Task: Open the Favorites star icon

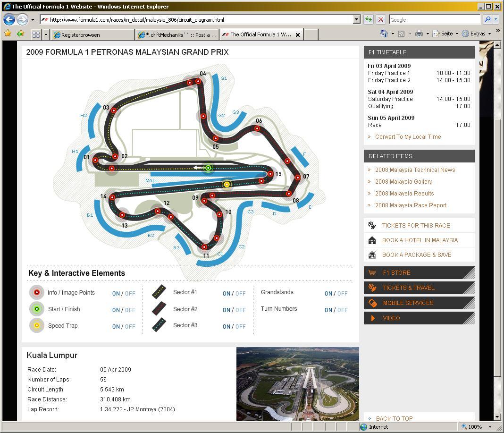Action: click(x=8, y=34)
